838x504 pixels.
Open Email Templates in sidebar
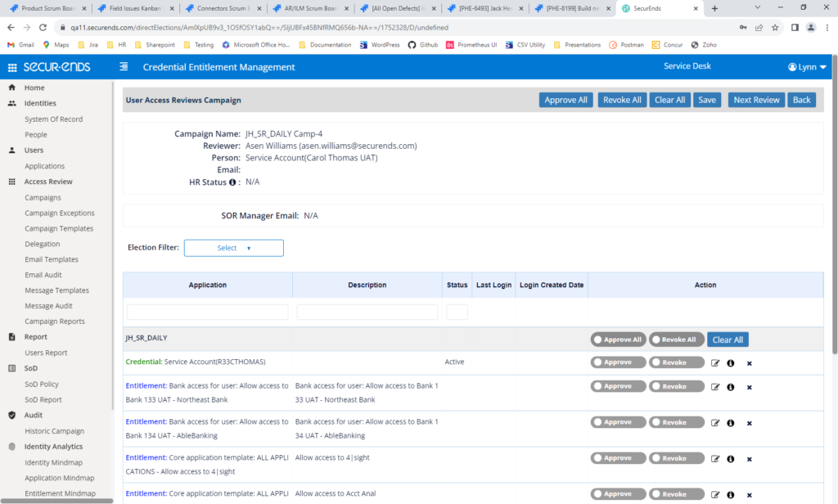52,259
